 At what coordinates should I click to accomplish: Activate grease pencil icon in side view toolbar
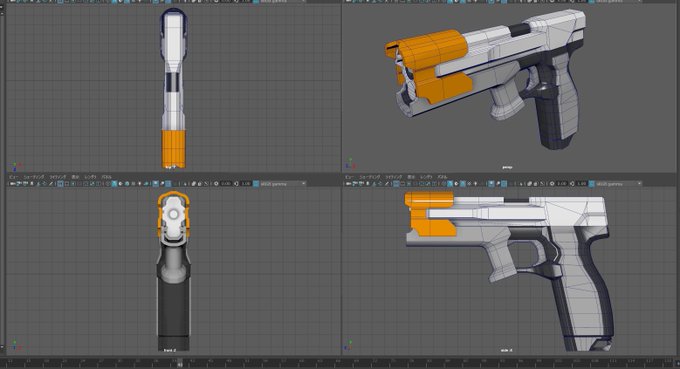click(386, 184)
